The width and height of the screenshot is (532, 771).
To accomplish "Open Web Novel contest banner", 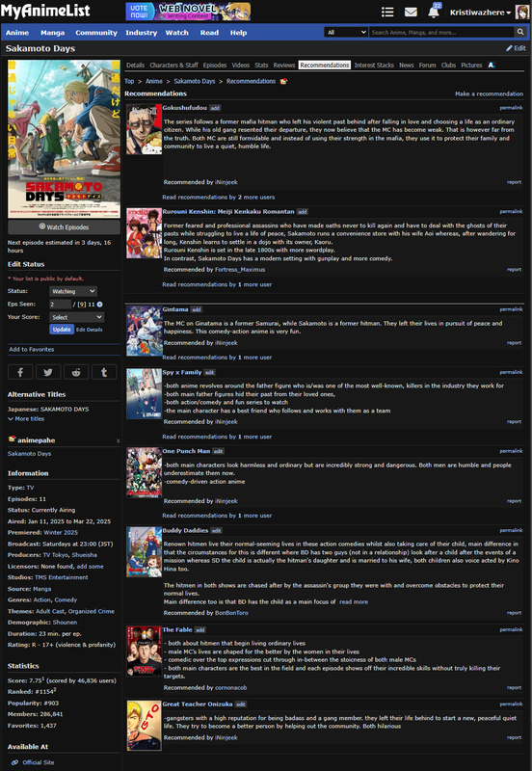I will coord(188,12).
